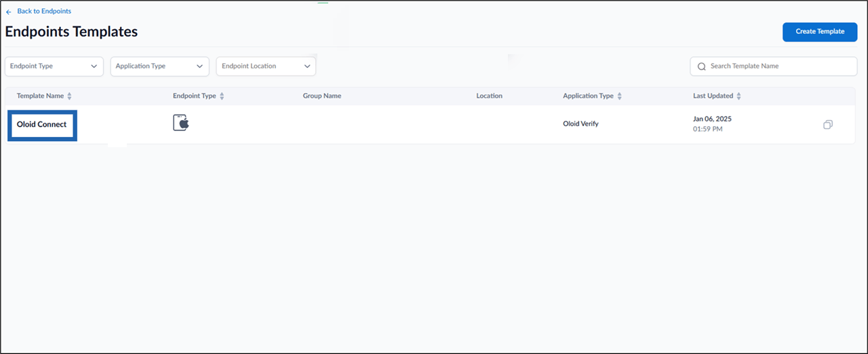Viewport: 868px width, 354px height.
Task: Click the Endpoint Type header label
Action: point(195,96)
